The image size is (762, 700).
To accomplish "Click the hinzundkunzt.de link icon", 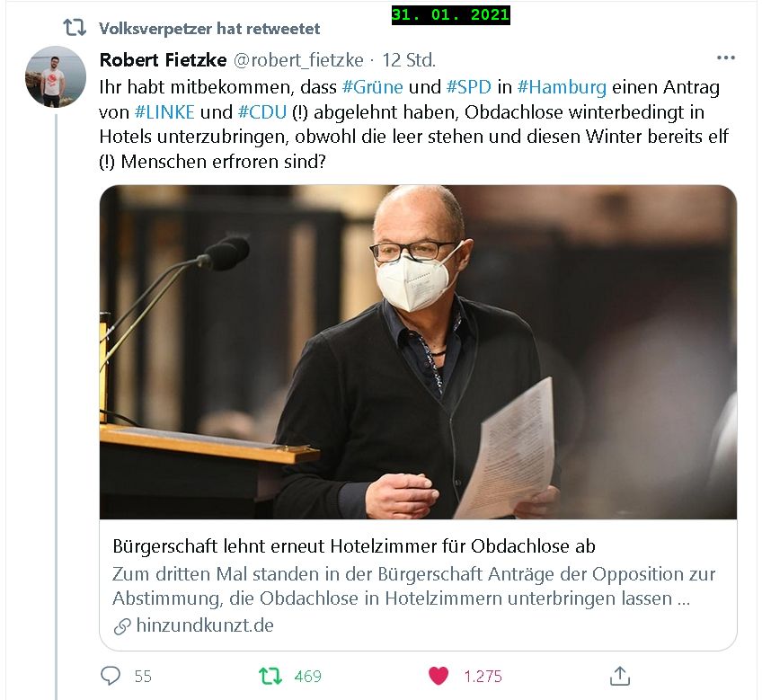I will coord(122,626).
